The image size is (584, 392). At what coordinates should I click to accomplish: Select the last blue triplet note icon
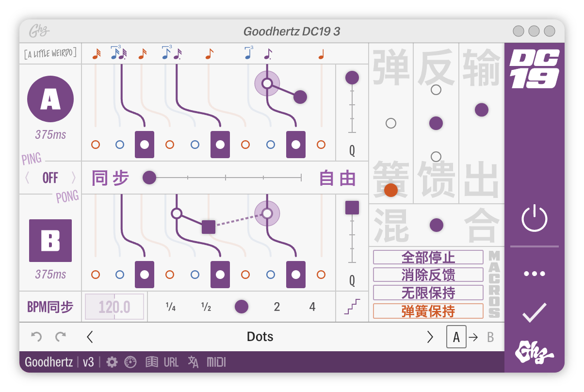(248, 53)
